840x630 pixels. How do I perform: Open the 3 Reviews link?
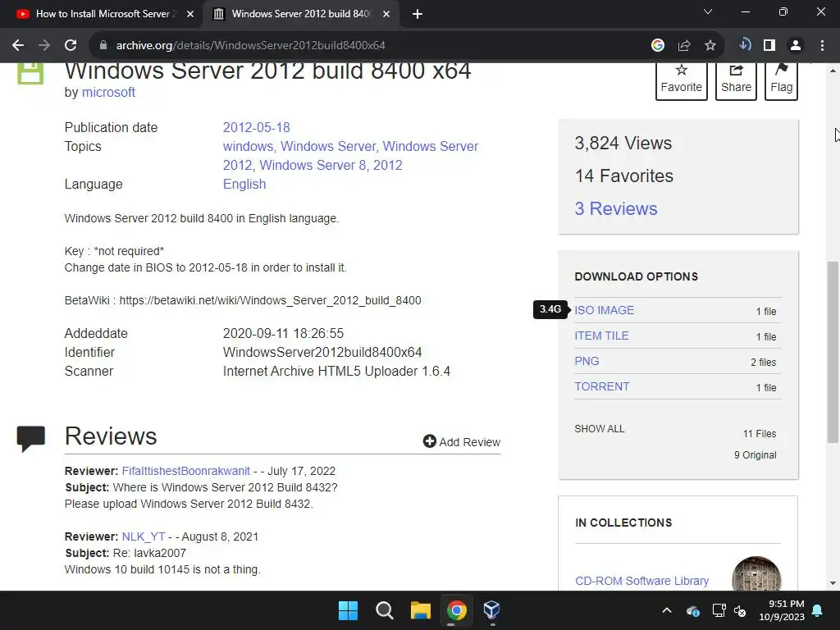pyautogui.click(x=616, y=208)
